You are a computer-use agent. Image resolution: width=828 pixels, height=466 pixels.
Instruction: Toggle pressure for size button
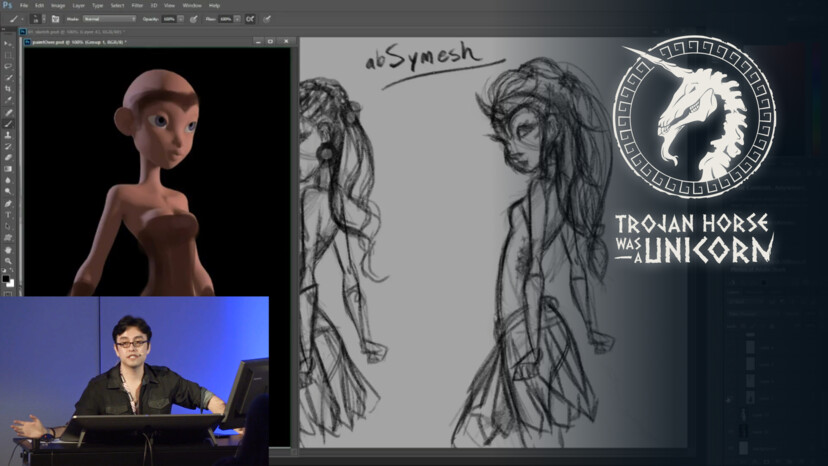(267, 18)
